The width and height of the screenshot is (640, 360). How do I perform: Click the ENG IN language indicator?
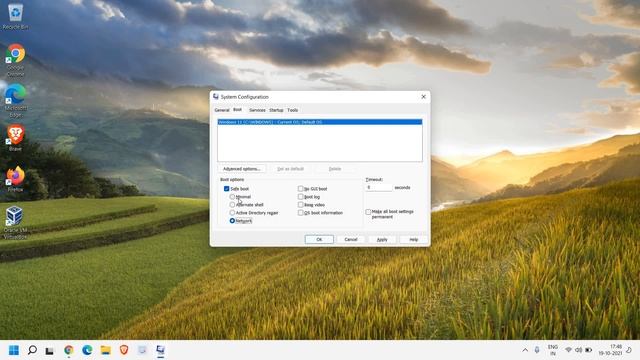tap(553, 350)
